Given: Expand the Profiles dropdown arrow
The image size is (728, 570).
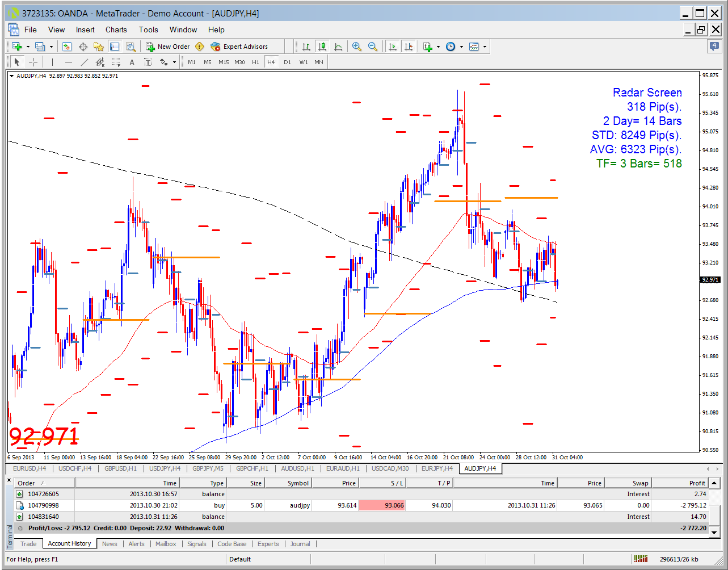Looking at the screenshot, I should (51, 47).
